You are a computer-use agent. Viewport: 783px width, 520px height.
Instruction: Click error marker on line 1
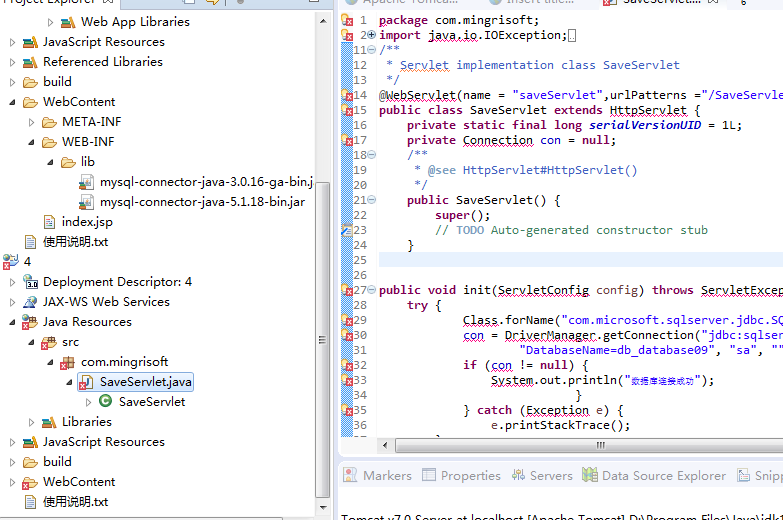click(347, 20)
